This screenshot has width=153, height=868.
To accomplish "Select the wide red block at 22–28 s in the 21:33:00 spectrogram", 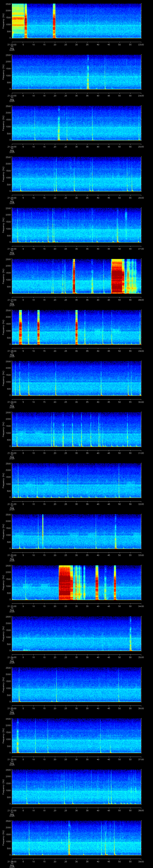I will pyautogui.click(x=66, y=582).
